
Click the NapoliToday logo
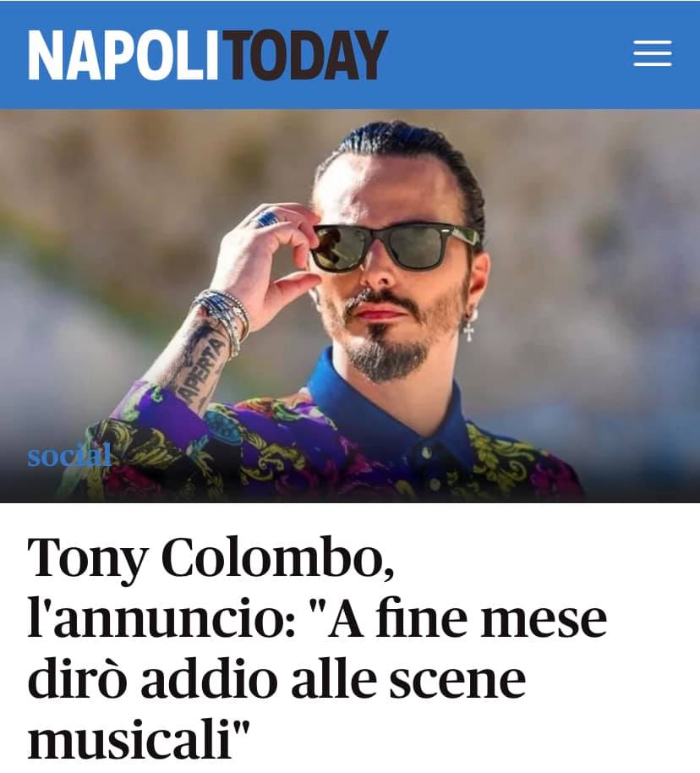[x=208, y=55]
